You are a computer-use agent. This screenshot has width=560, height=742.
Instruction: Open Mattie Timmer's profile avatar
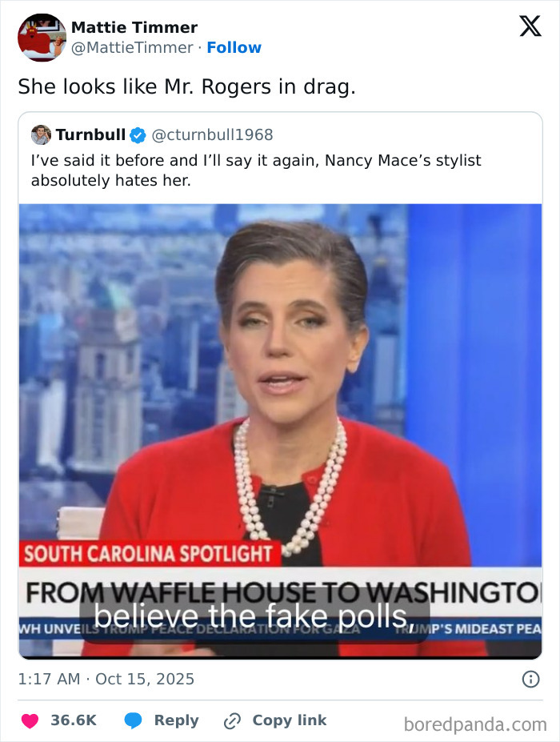40,35
